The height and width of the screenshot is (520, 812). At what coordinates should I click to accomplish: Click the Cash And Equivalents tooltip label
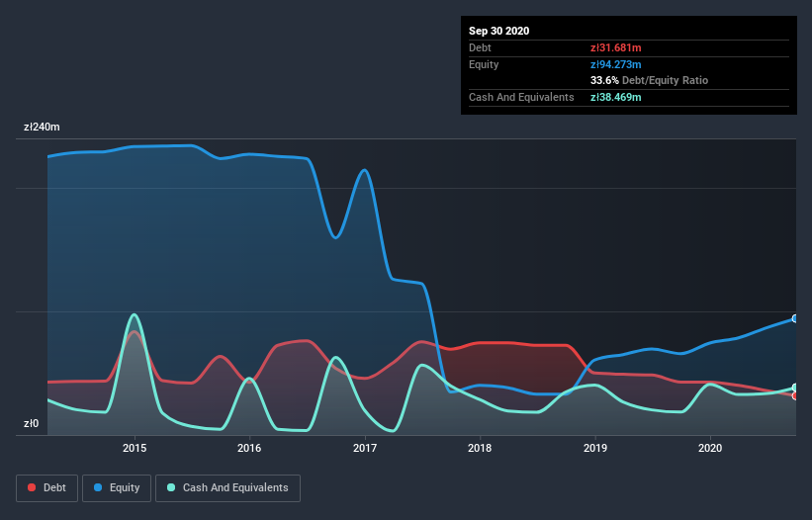pos(521,97)
